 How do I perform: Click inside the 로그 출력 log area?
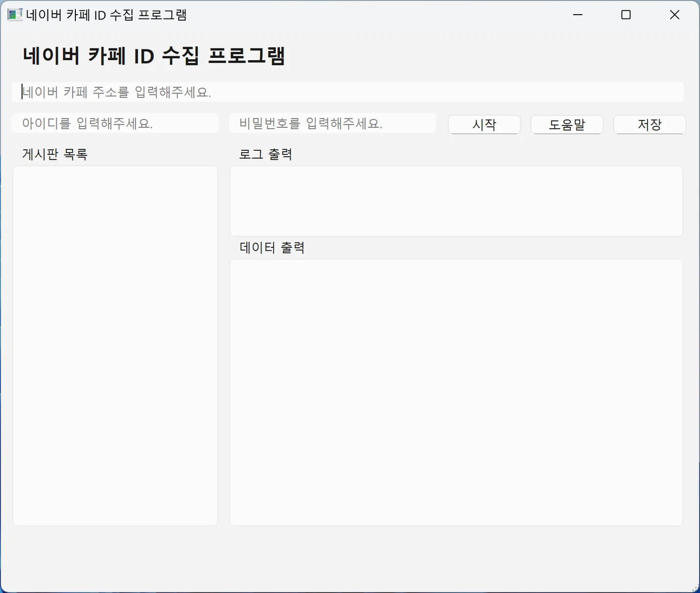click(x=456, y=201)
